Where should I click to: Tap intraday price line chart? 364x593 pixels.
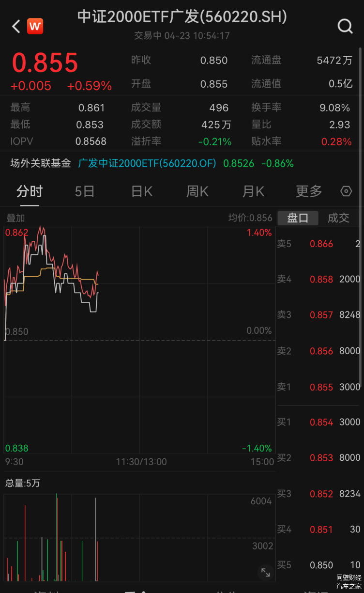[139, 340]
